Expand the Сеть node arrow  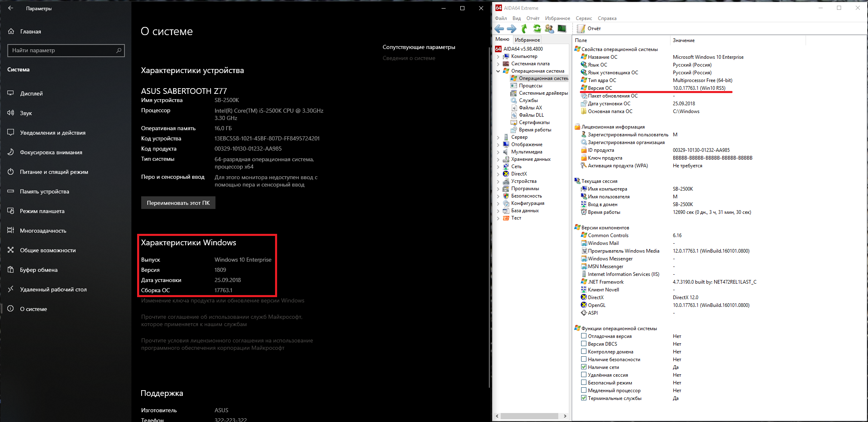pos(498,167)
